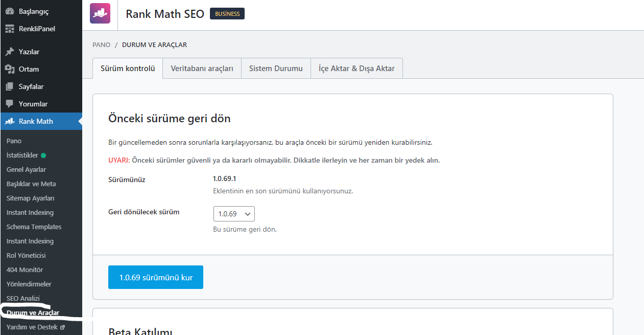Click the Geri dönülecek sürüm label
This screenshot has height=335, width=644.
tap(144, 212)
